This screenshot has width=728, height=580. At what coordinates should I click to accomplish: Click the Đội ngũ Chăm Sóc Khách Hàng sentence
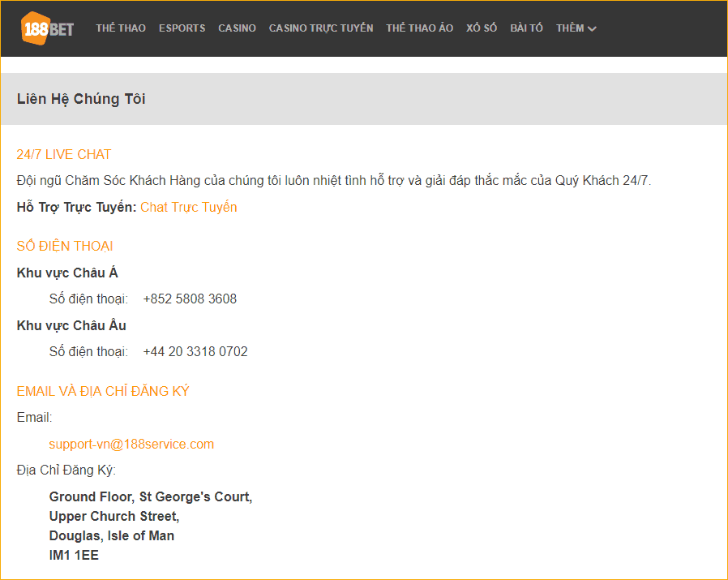click(x=334, y=180)
